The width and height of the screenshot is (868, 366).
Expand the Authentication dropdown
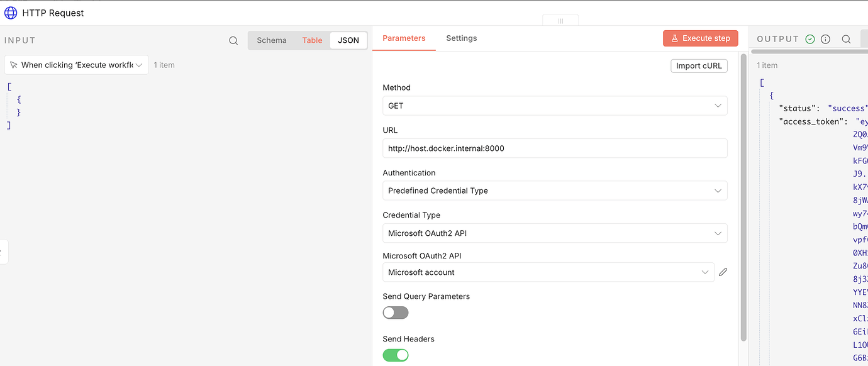(554, 191)
